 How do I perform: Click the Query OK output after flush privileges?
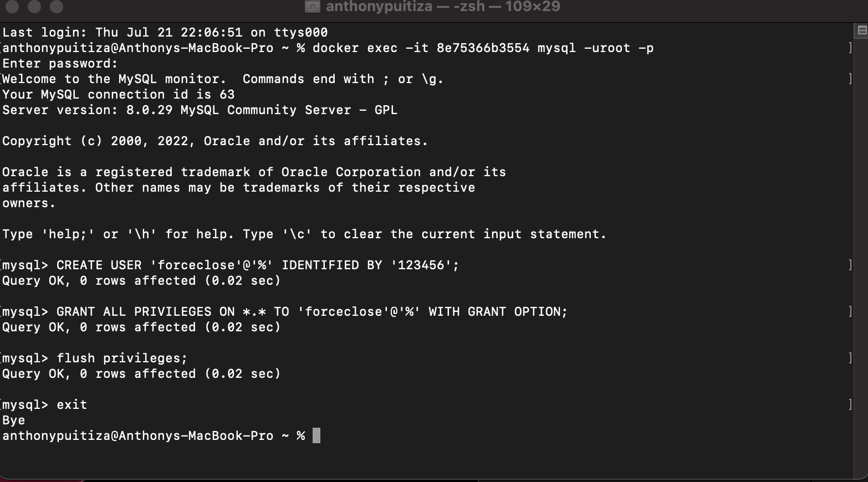[x=141, y=373]
